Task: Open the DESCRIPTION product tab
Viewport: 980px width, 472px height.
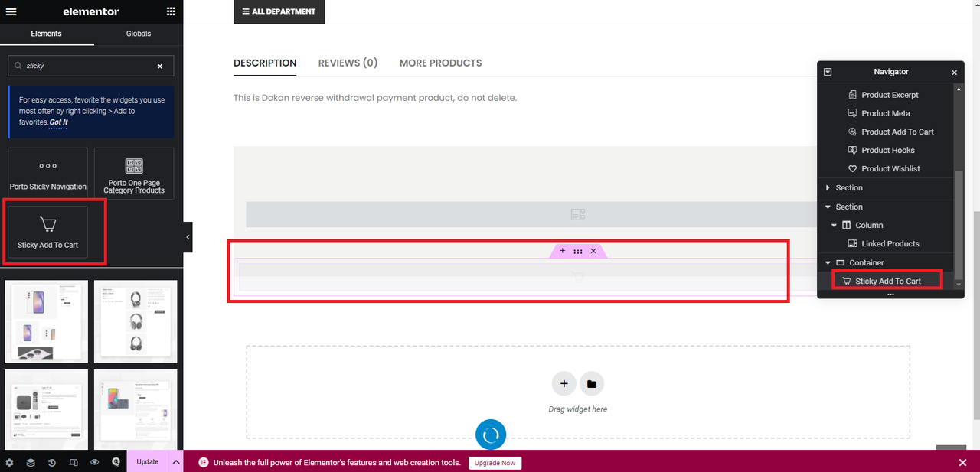Action: 265,63
